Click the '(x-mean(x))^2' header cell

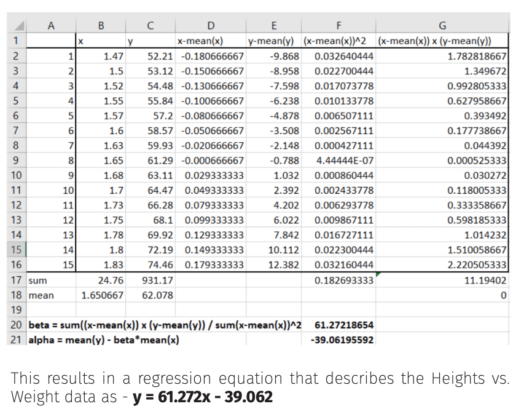point(338,41)
